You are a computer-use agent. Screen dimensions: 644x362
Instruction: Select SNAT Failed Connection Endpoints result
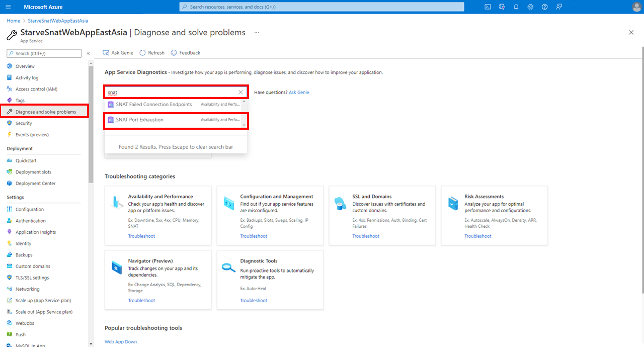pyautogui.click(x=153, y=105)
